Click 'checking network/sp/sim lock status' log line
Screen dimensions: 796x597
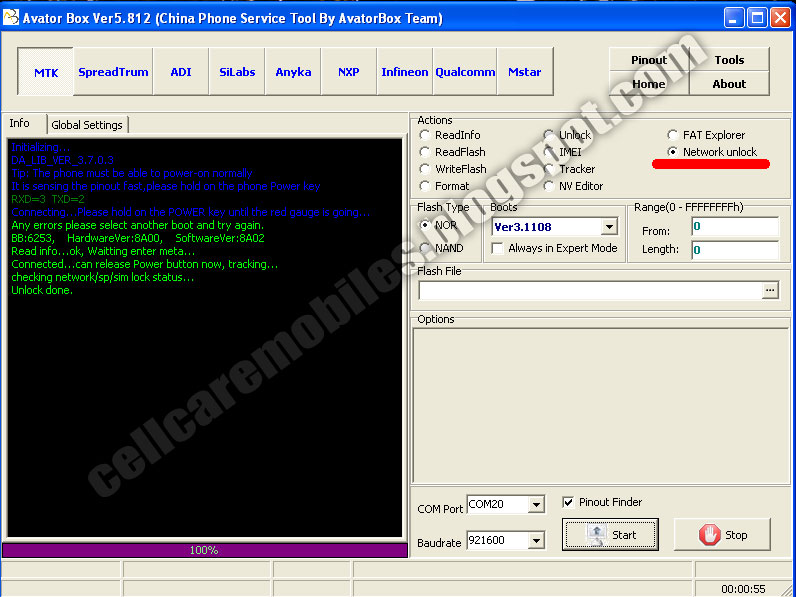tap(103, 277)
